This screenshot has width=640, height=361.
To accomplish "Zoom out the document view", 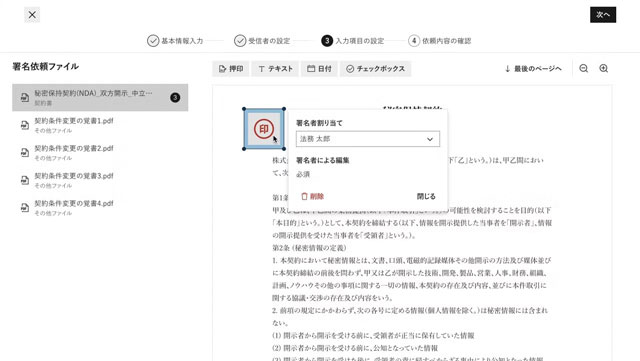I will pos(584,69).
